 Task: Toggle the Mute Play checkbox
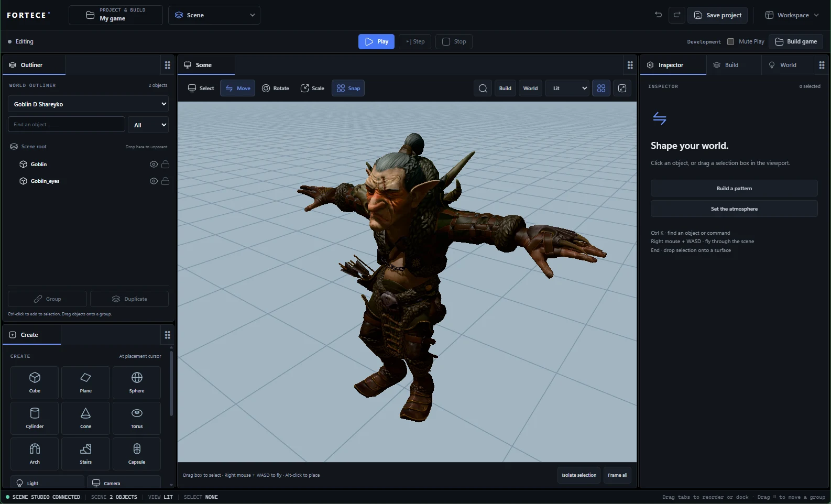pyautogui.click(x=730, y=41)
